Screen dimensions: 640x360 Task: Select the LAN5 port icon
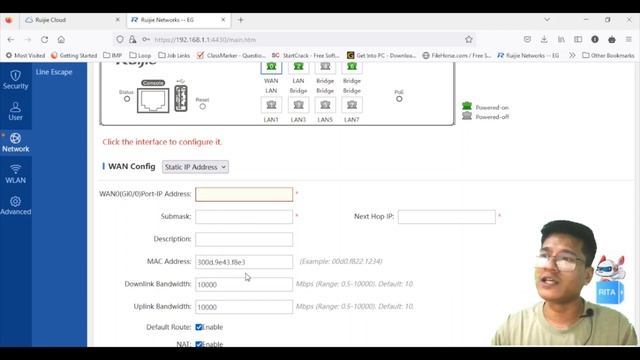coord(325,105)
